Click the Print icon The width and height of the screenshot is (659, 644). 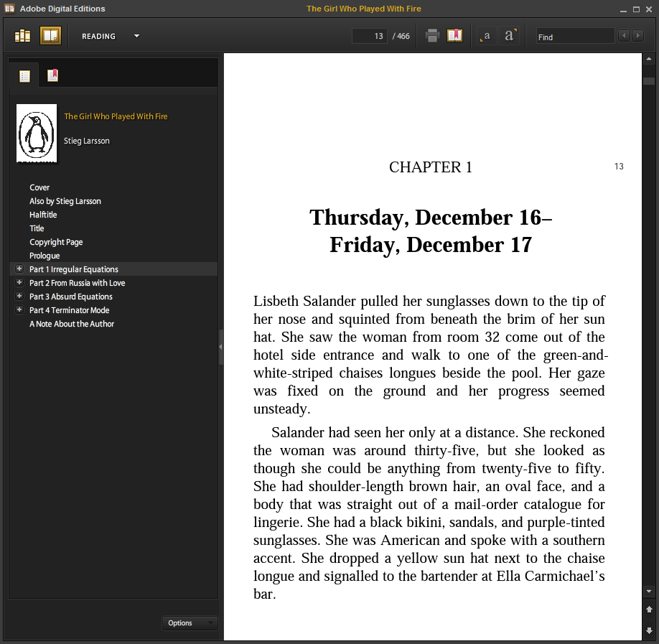pyautogui.click(x=432, y=36)
